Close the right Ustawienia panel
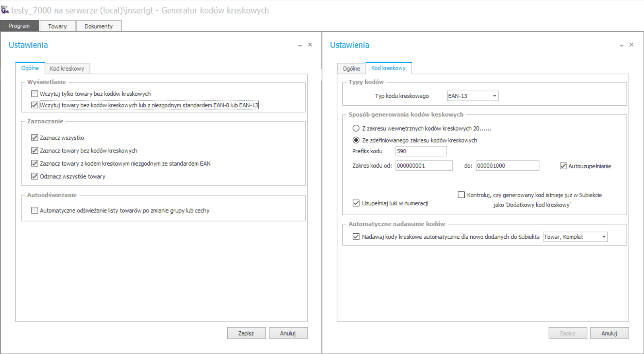The image size is (644, 354). tap(631, 45)
